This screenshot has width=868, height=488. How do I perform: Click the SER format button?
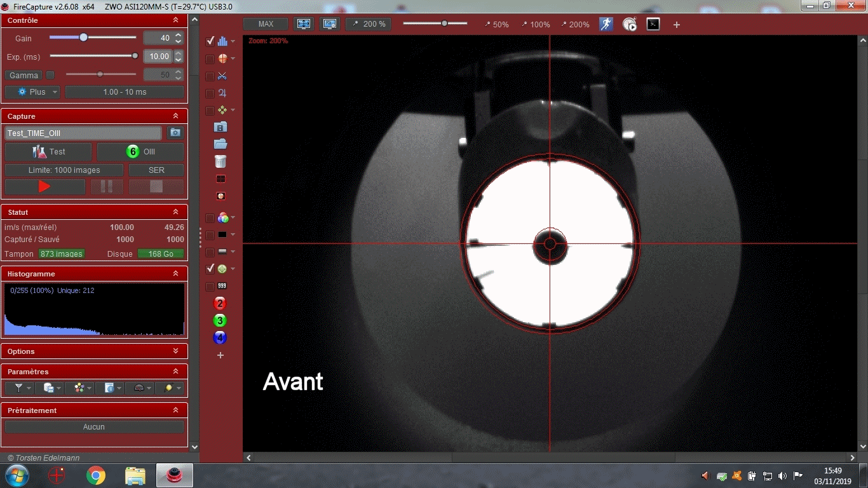pos(156,170)
